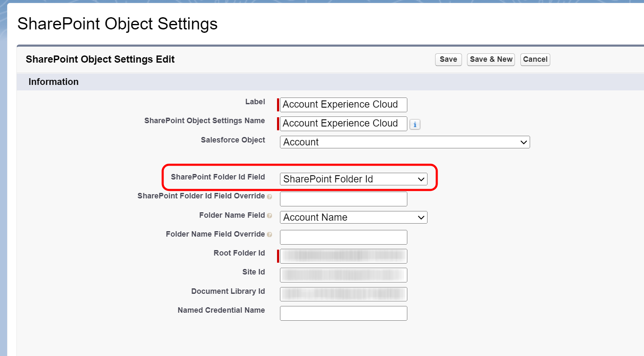
Task: Click the Root Folder Id input field
Action: (343, 256)
